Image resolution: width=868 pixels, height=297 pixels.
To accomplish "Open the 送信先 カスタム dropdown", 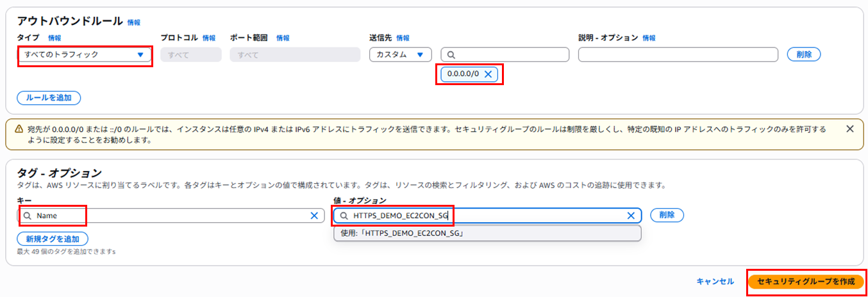I will pos(401,54).
